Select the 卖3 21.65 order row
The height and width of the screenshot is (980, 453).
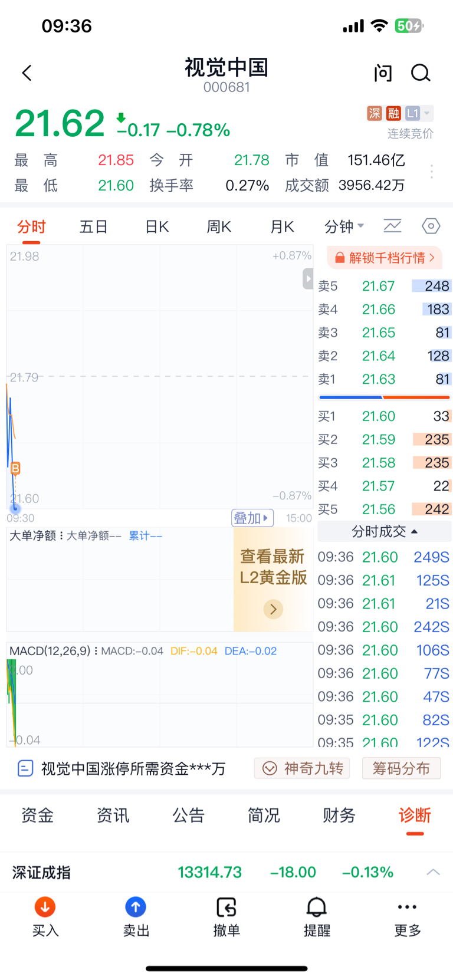point(385,333)
